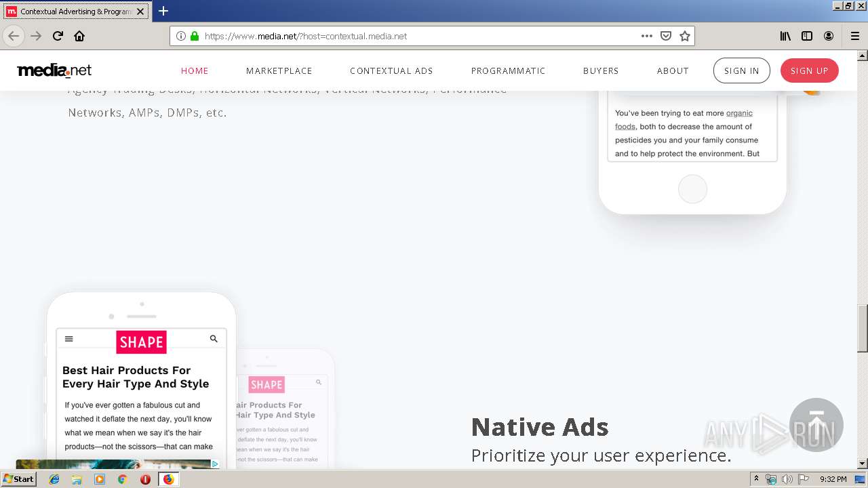Click the Action Center flag tray icon
868x488 pixels.
pyautogui.click(x=804, y=479)
